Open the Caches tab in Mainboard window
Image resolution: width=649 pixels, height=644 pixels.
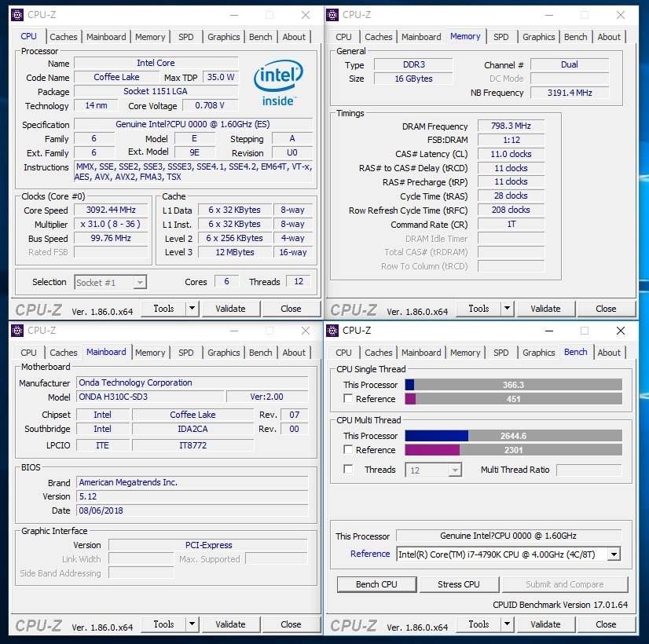point(64,352)
